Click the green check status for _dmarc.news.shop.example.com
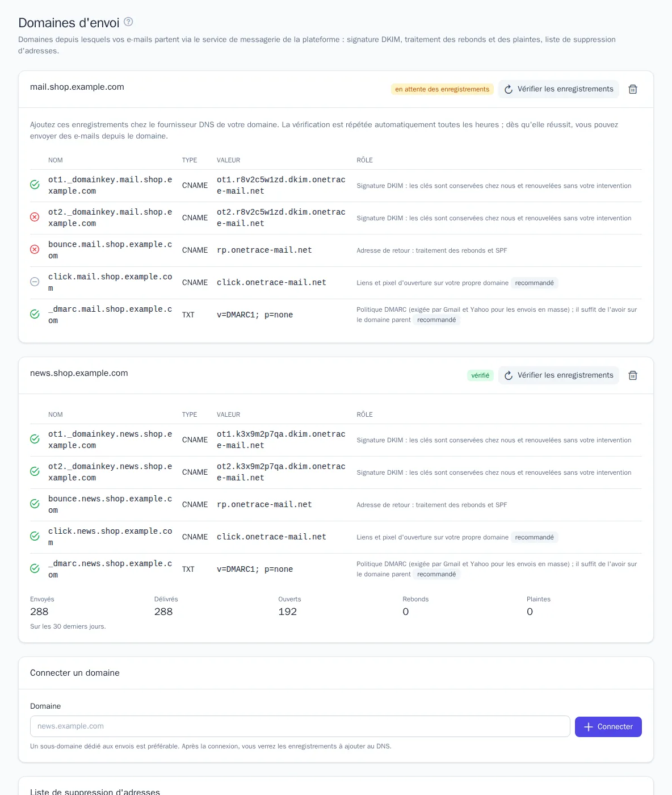The width and height of the screenshot is (672, 795). pyautogui.click(x=35, y=569)
